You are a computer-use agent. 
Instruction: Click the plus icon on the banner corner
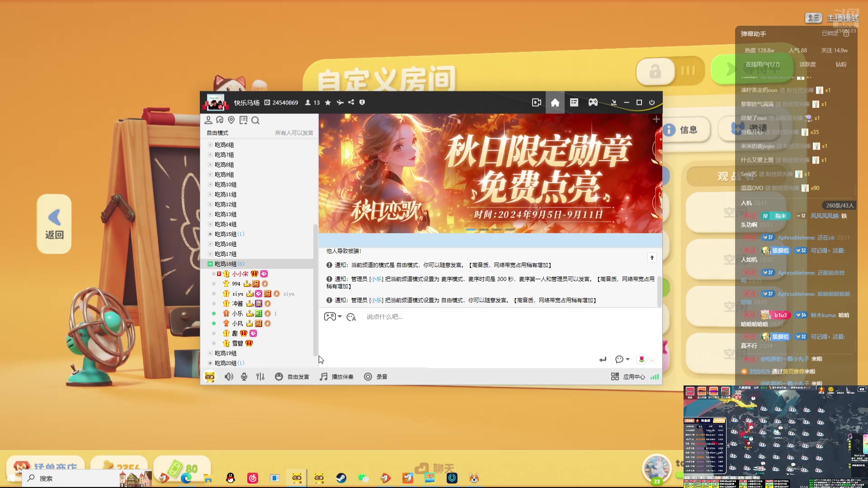656,119
